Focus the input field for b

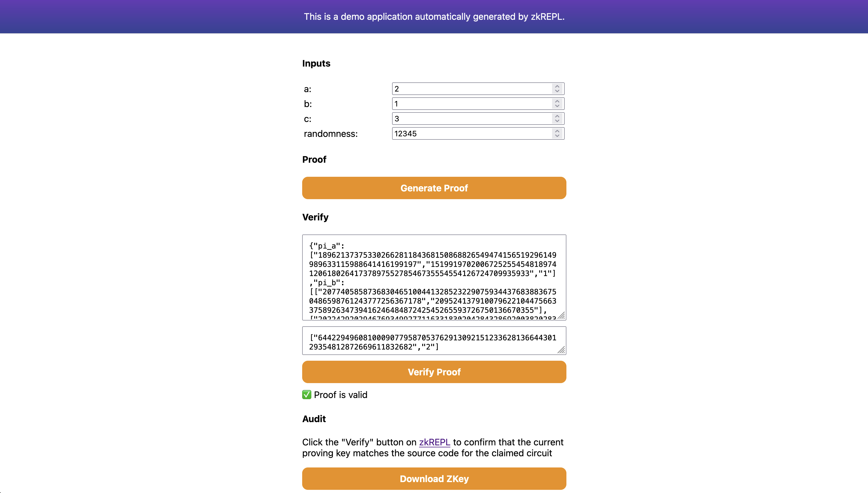click(x=471, y=104)
